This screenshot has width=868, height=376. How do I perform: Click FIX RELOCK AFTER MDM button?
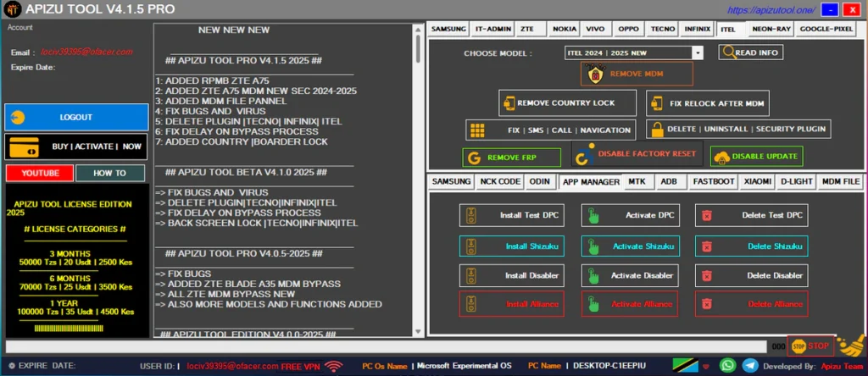click(708, 102)
